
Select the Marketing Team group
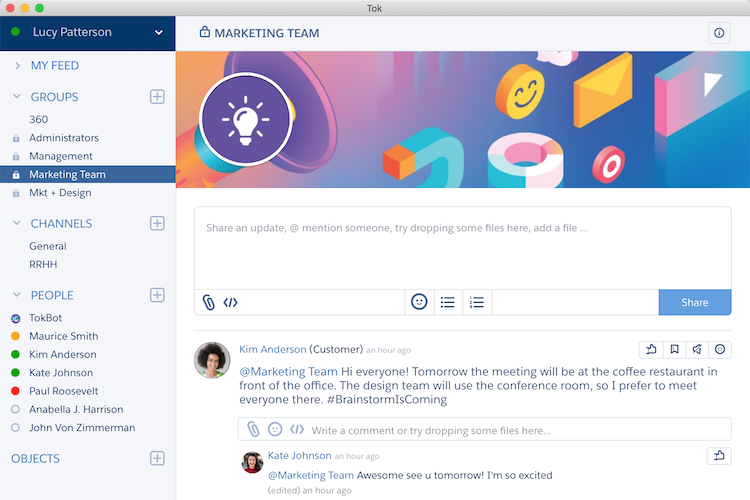coord(88,175)
